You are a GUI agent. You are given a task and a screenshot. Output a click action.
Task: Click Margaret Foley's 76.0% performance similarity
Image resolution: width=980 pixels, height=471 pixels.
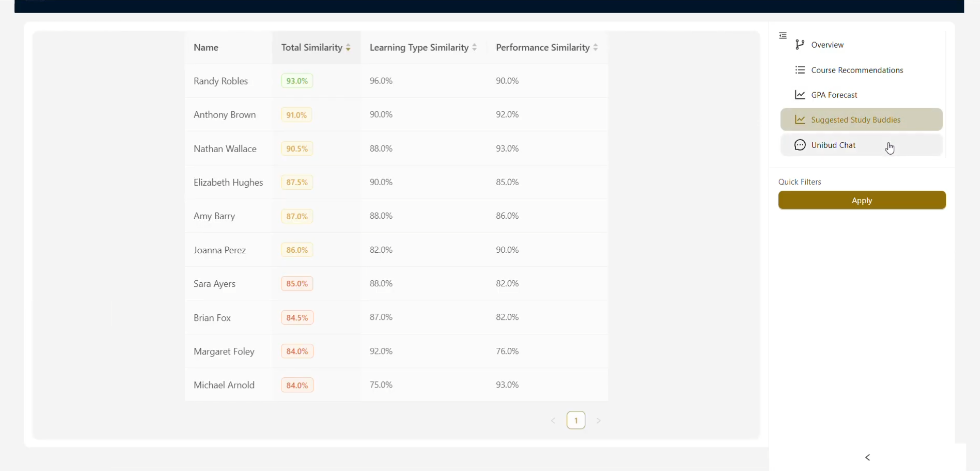[507, 351]
